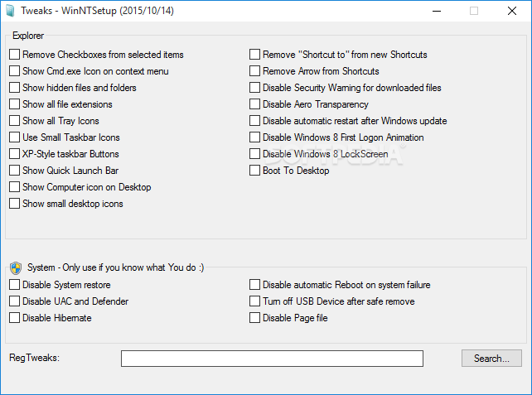Minimize the Tweaks window
532x395 pixels.
tap(437, 11)
